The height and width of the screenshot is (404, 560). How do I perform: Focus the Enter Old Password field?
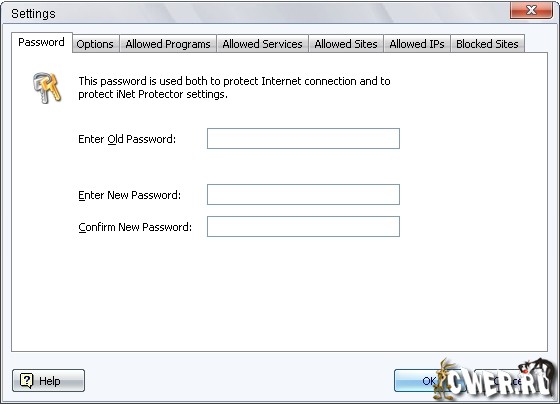tap(303, 138)
